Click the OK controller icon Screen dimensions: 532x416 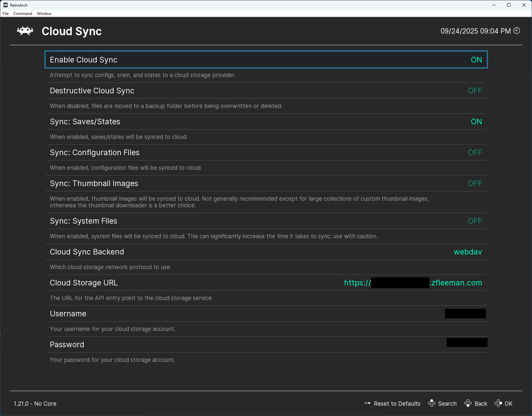click(498, 403)
